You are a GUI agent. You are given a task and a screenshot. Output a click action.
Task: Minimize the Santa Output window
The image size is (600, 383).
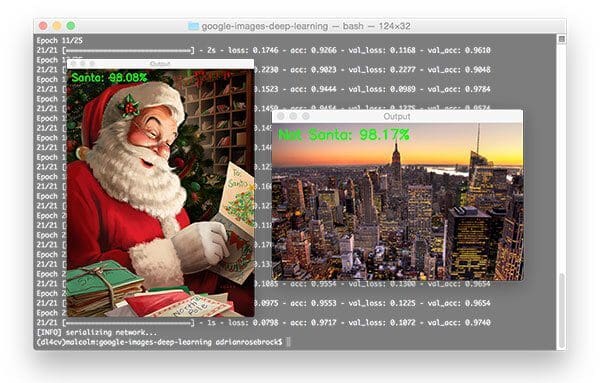82,64
